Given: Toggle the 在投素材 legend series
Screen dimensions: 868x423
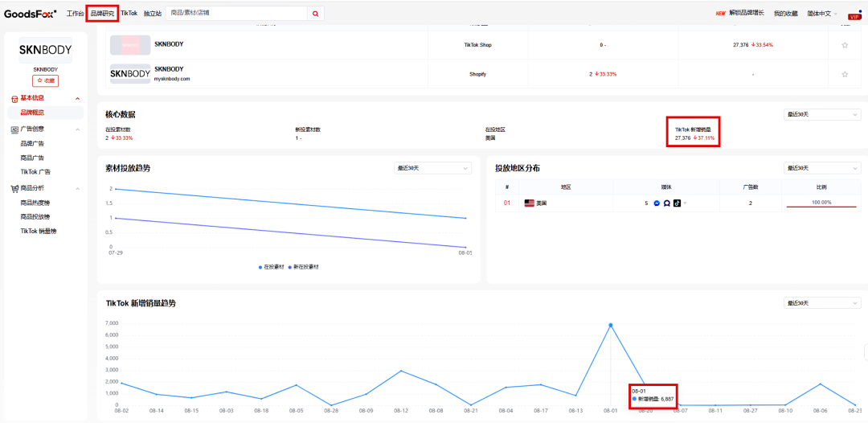Looking at the screenshot, I should (272, 267).
